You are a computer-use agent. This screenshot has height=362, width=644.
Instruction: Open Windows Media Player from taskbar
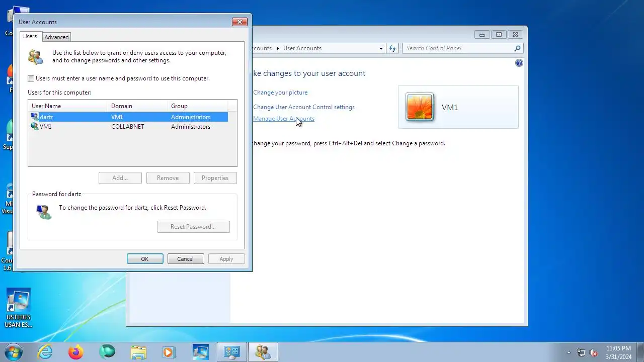[x=169, y=352]
